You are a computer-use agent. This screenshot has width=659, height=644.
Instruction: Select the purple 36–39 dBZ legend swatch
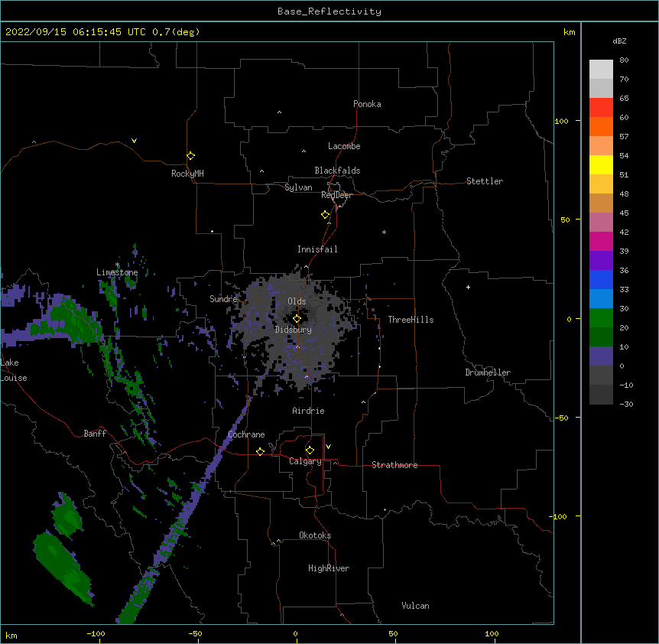pos(601,260)
